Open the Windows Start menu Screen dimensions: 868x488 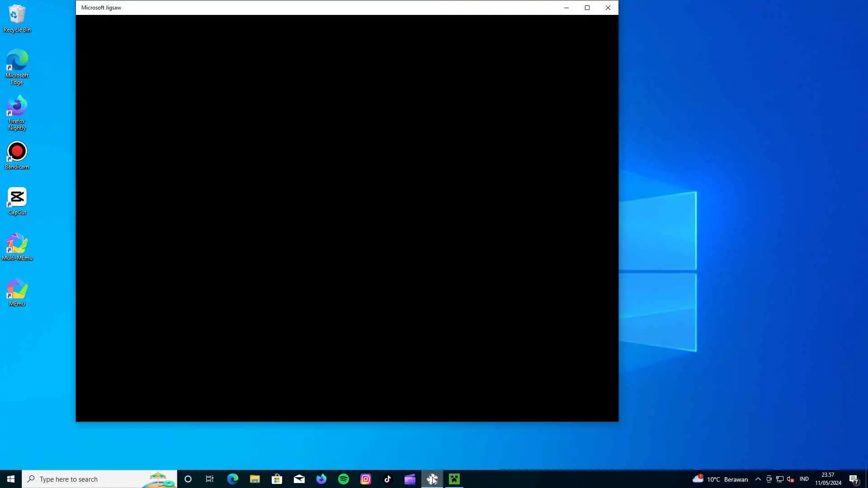point(11,479)
